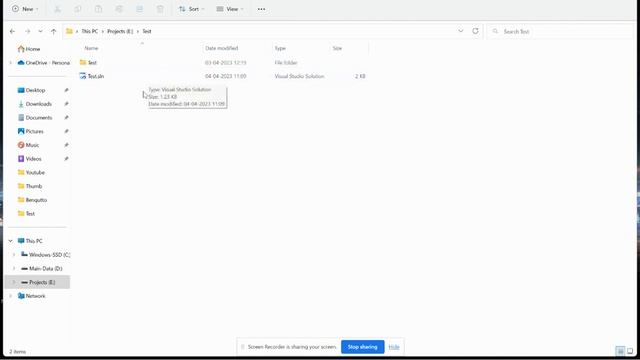Switch to large thumbnails view icon
Image resolution: width=640 pixels, height=360 pixels.
coord(630,351)
